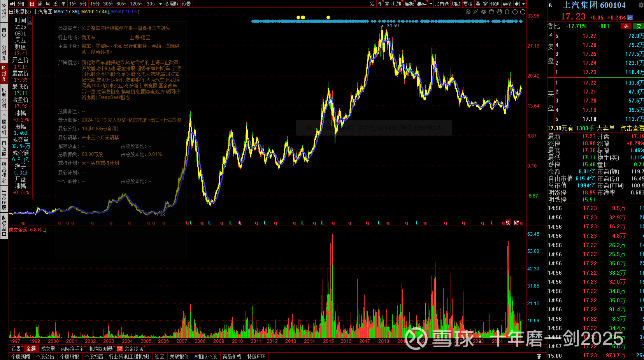Image resolution: width=644 pixels, height=360 pixels.
Task: Open the dropdown arrow after 事件
Action: [431, 4]
